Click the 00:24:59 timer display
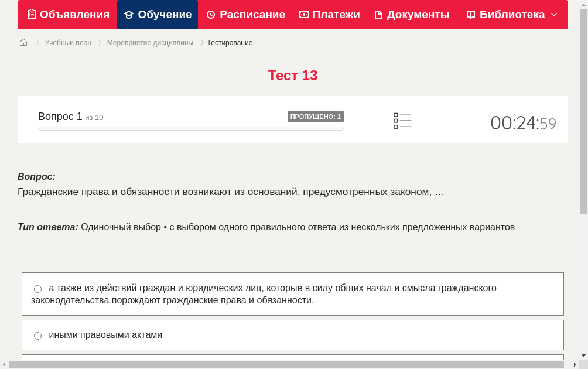Screen dimensions: 588x369 (x=523, y=123)
